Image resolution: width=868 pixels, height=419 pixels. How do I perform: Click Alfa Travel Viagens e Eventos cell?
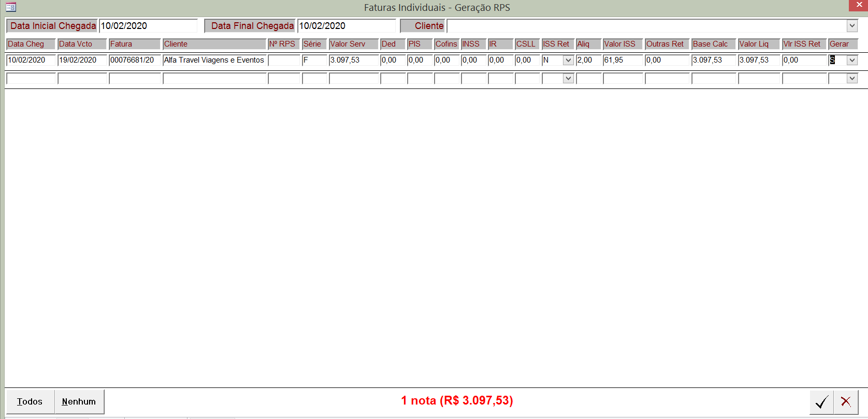[214, 61]
